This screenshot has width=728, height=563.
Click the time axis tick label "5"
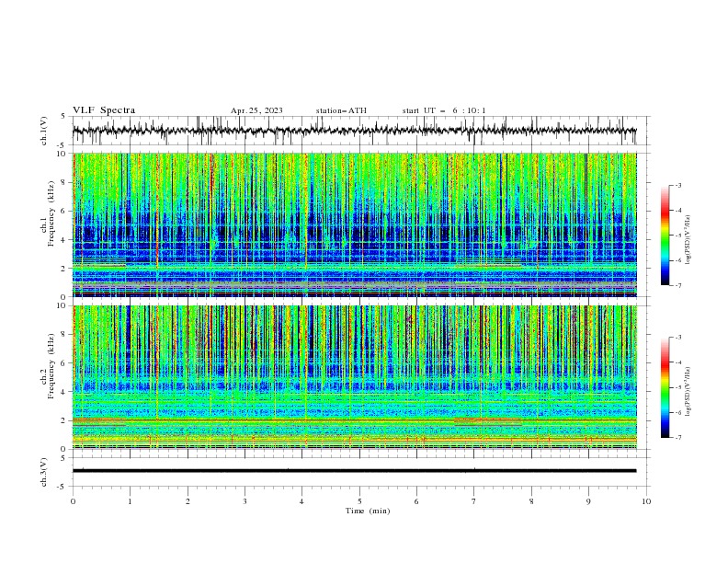pyautogui.click(x=359, y=501)
